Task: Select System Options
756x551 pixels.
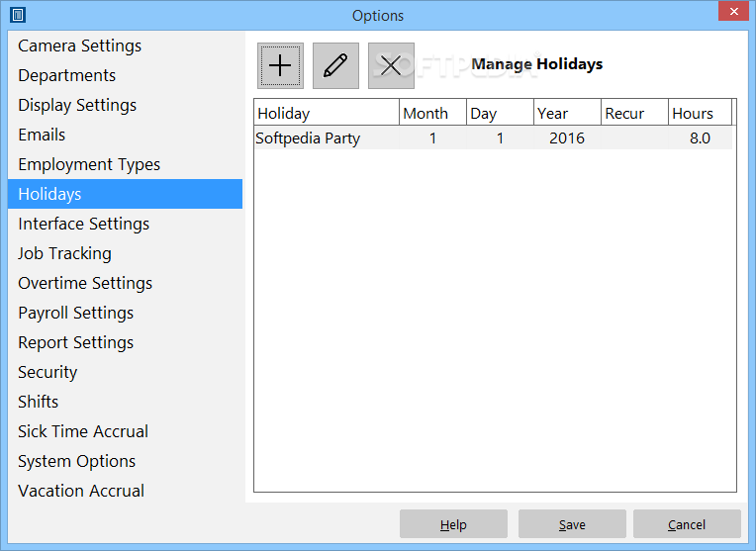Action: (x=125, y=461)
